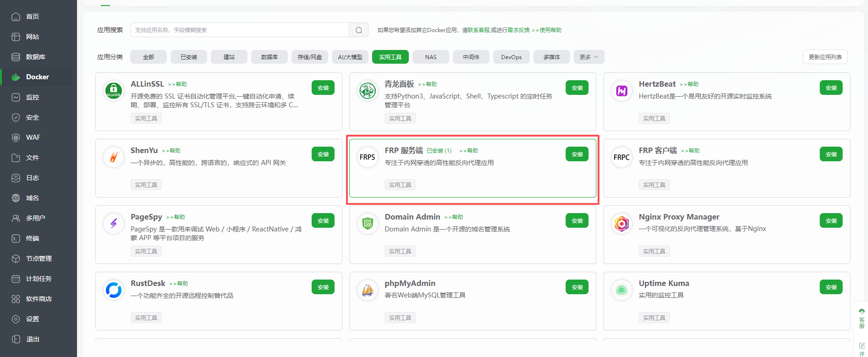
Task: Click the search magnifier icon
Action: click(359, 30)
